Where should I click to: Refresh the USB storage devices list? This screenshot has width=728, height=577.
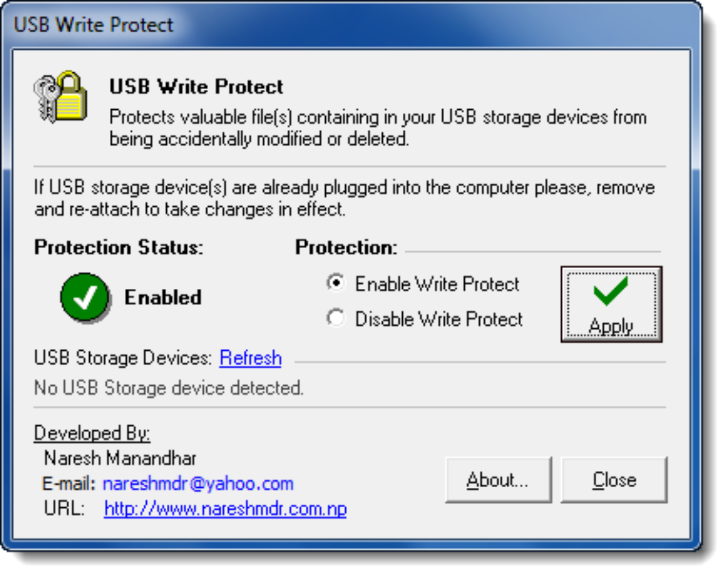click(x=251, y=358)
